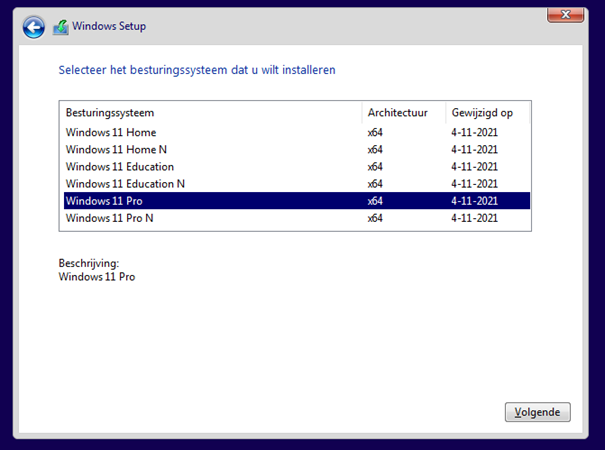Choose Windows 11 Education N row
Image resolution: width=605 pixels, height=450 pixels.
tap(297, 184)
